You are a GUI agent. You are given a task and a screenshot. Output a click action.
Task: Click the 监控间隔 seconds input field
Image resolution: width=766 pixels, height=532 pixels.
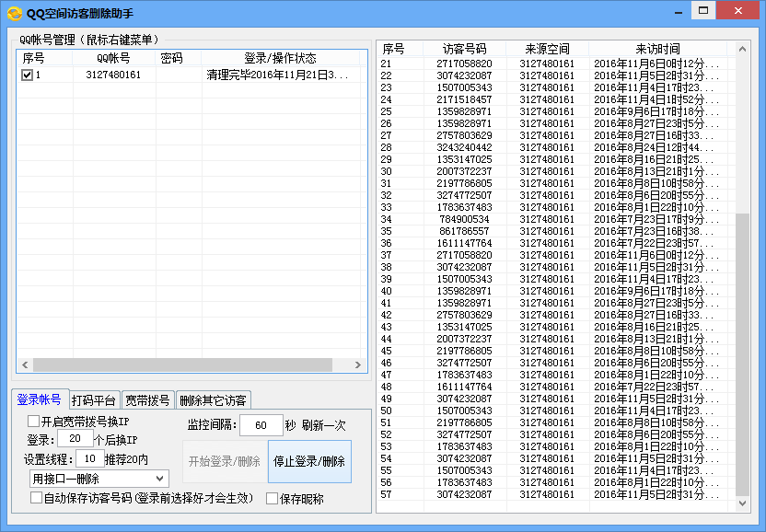coord(261,425)
